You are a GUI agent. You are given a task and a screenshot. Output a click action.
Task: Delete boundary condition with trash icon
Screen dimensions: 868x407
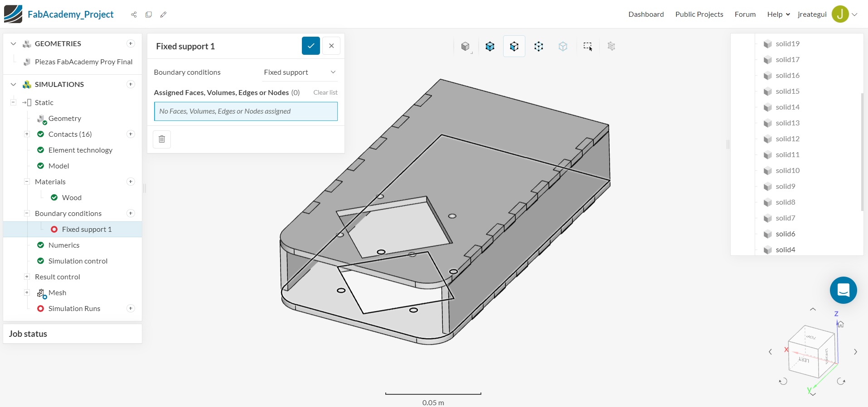(x=162, y=139)
